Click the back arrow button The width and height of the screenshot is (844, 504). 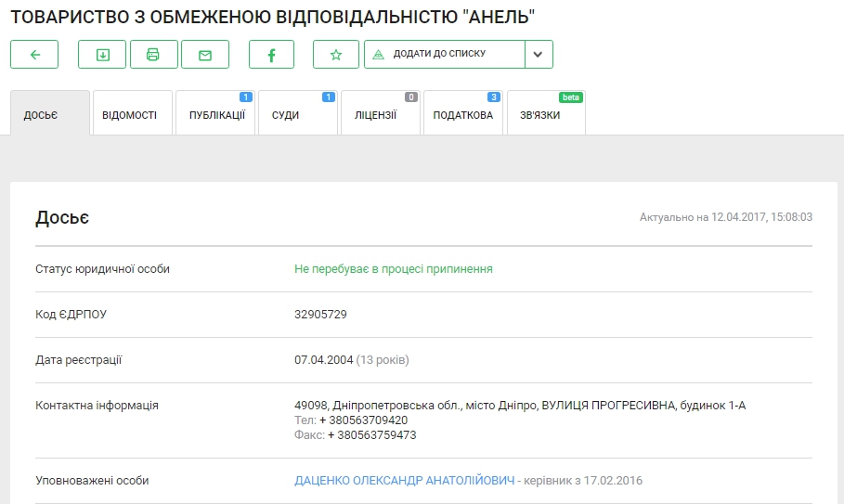pos(34,55)
